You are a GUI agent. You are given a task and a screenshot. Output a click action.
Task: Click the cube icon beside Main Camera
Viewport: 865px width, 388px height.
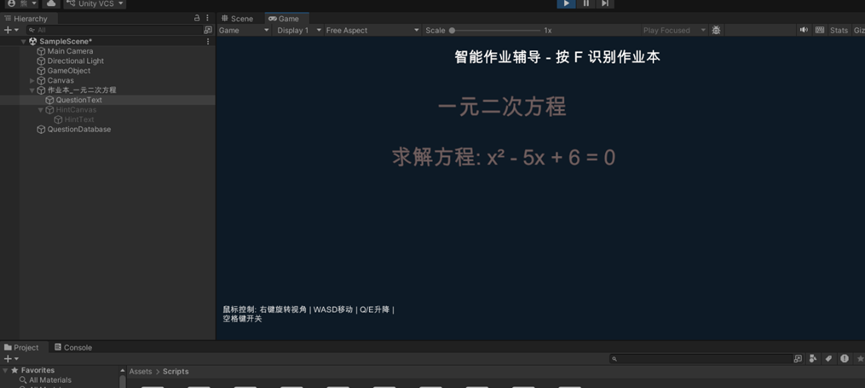(x=41, y=51)
